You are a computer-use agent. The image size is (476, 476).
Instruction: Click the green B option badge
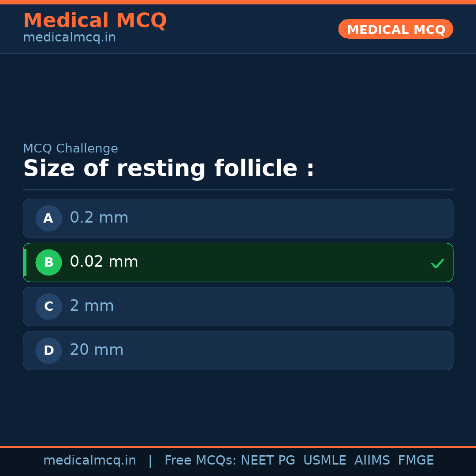tap(48, 262)
